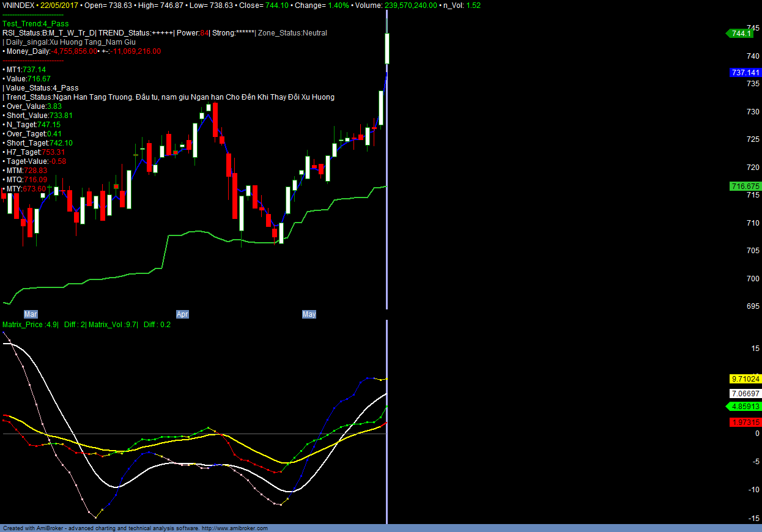Click the N_Taget 747.15 readout
This screenshot has height=532, width=762.
click(x=33, y=125)
